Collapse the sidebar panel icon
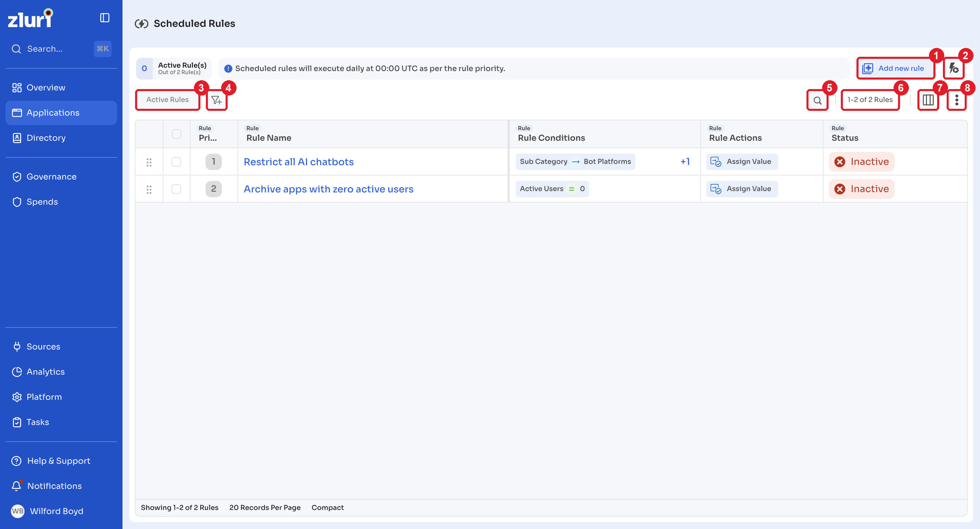Viewport: 980px width, 529px height. point(104,18)
